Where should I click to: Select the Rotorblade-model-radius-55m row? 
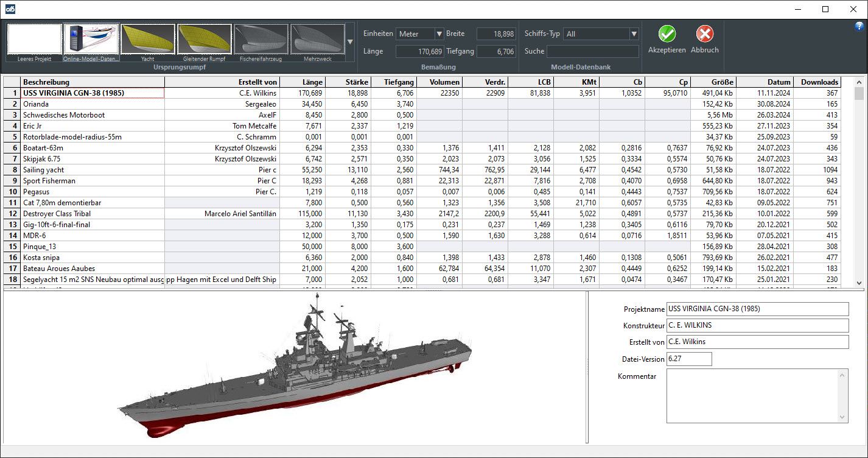pos(422,137)
